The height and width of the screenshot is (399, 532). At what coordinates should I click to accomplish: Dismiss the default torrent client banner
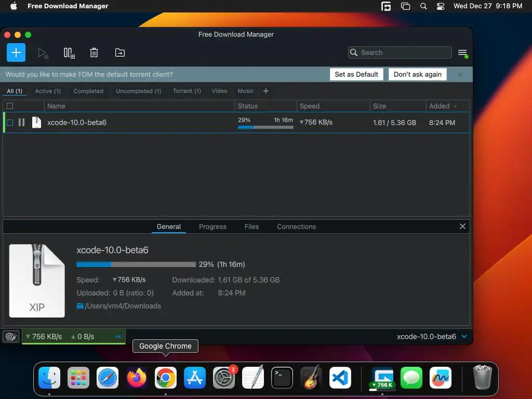pos(460,74)
